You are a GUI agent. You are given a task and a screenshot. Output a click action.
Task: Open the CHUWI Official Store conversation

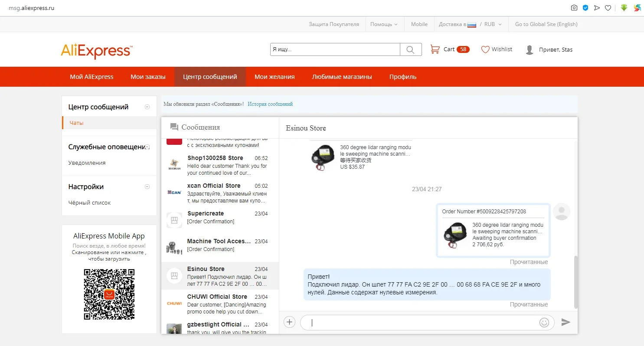(x=220, y=304)
